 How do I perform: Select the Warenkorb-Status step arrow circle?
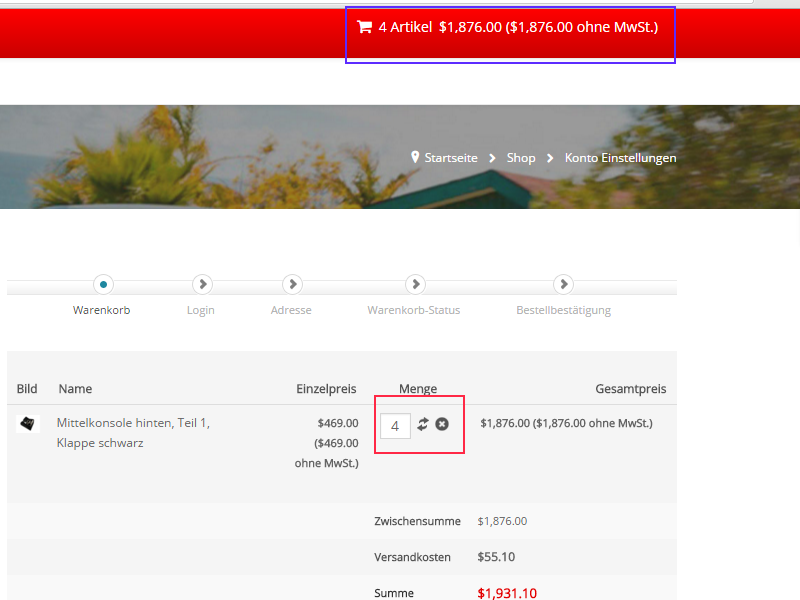(x=415, y=284)
